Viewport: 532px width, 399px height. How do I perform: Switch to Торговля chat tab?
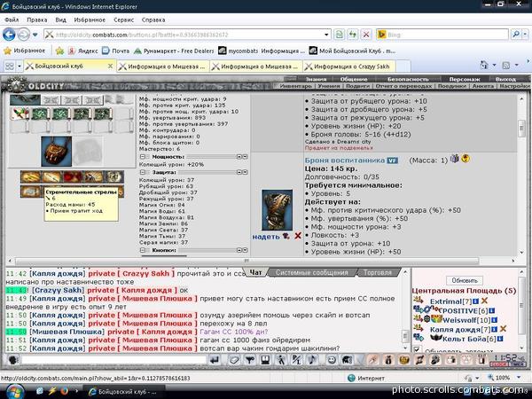click(x=378, y=272)
